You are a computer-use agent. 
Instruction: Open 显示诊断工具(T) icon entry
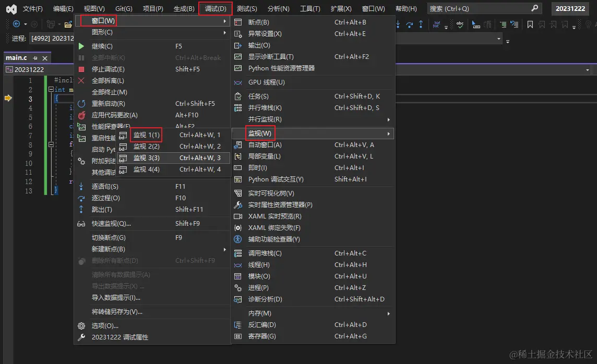click(238, 57)
